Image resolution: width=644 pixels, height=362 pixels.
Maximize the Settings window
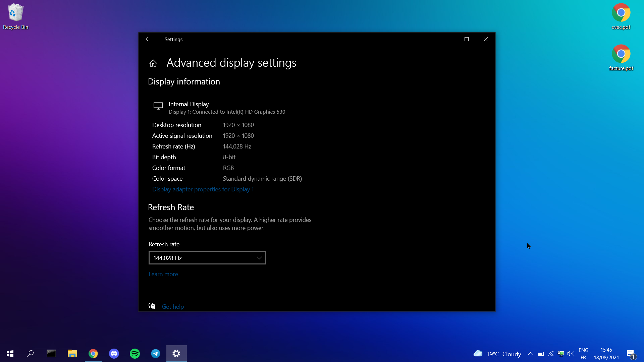[x=466, y=39]
